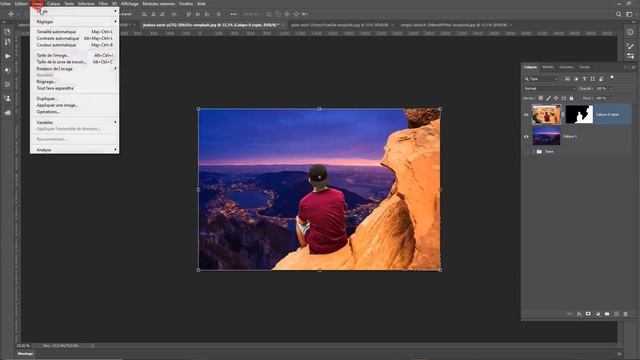Switch to the Couches tab
This screenshot has height=360, width=640.
[566, 67]
